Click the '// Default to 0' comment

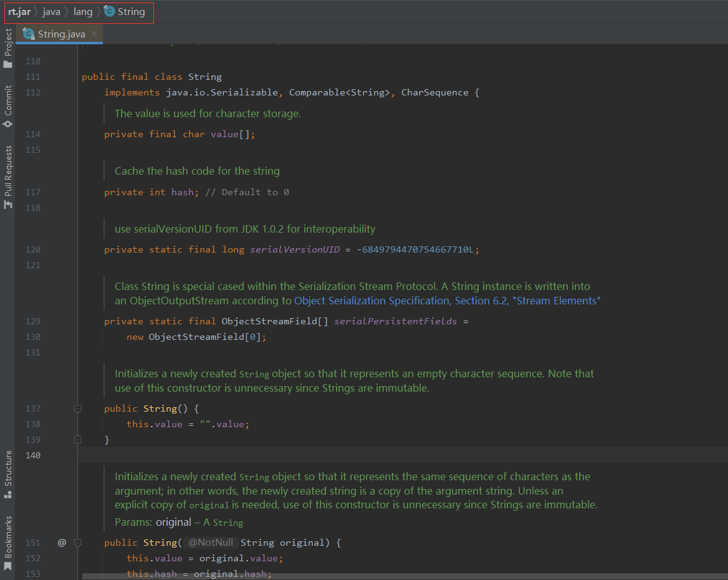pyautogui.click(x=247, y=192)
